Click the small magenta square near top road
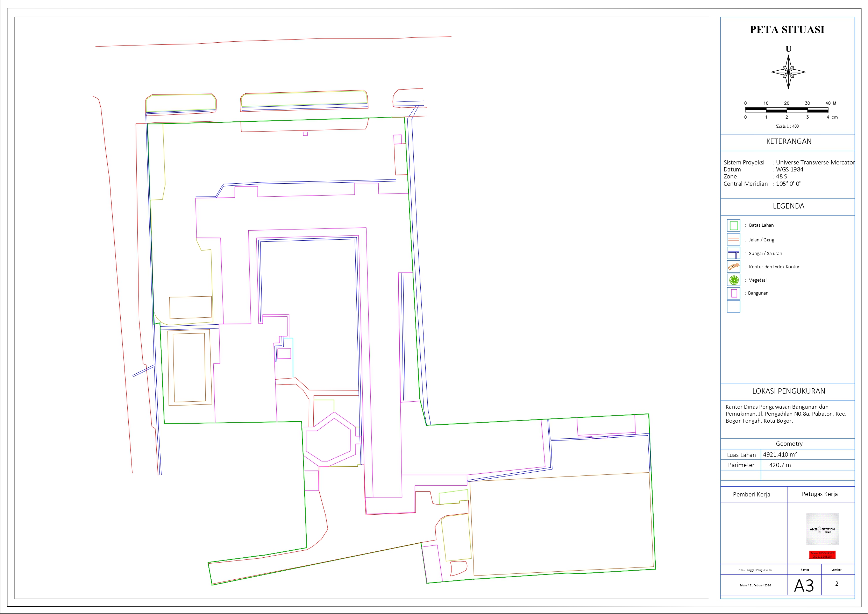Image resolution: width=868 pixels, height=614 pixels. pyautogui.click(x=305, y=134)
